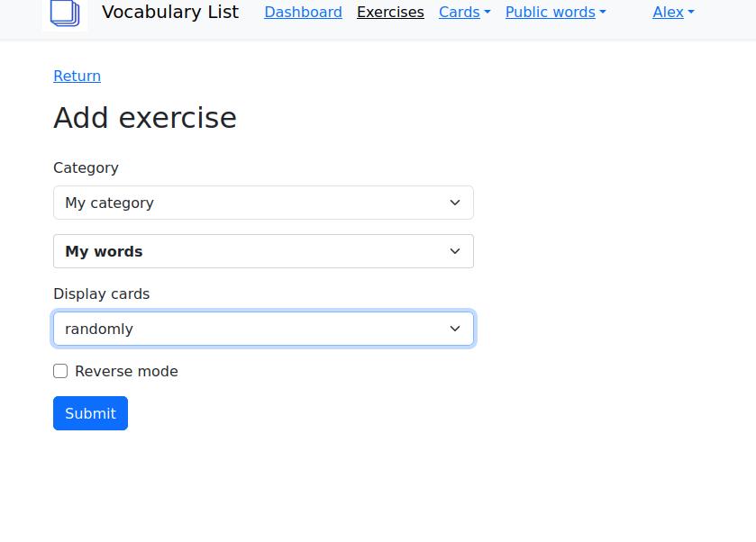The height and width of the screenshot is (542, 756).
Task: Open the Alex user account menu
Action: pos(673,13)
